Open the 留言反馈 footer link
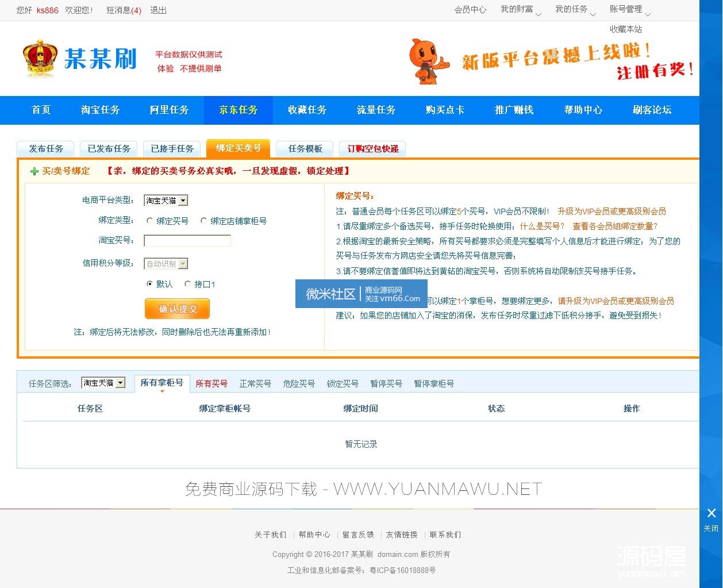This screenshot has width=723, height=588. tap(358, 535)
